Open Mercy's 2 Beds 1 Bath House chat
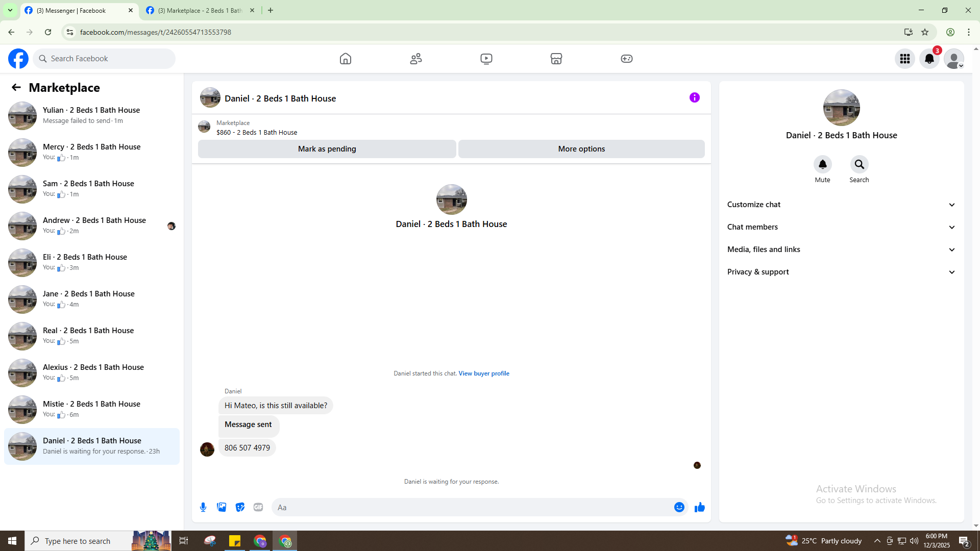The width and height of the screenshot is (980, 551). click(92, 153)
